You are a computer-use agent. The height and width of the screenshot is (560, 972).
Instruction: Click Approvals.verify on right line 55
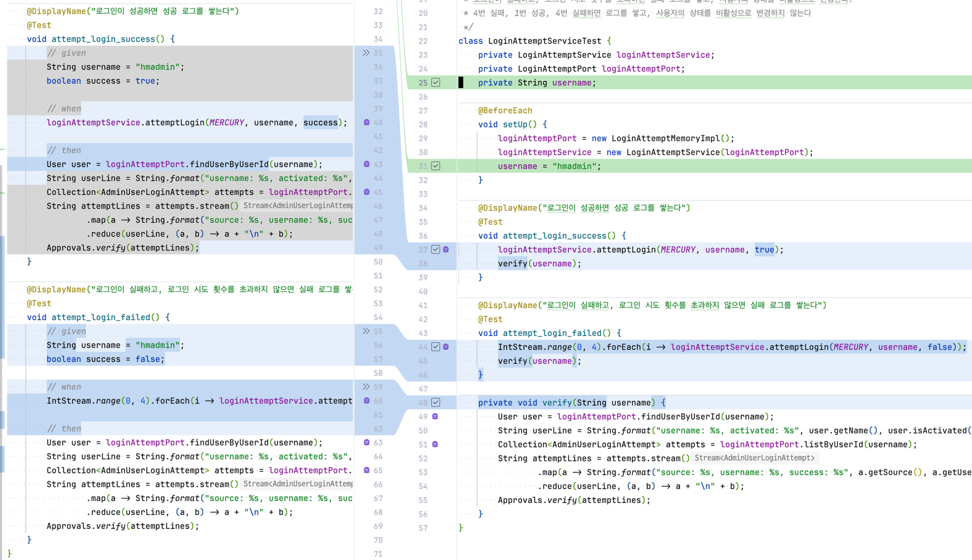coord(538,500)
